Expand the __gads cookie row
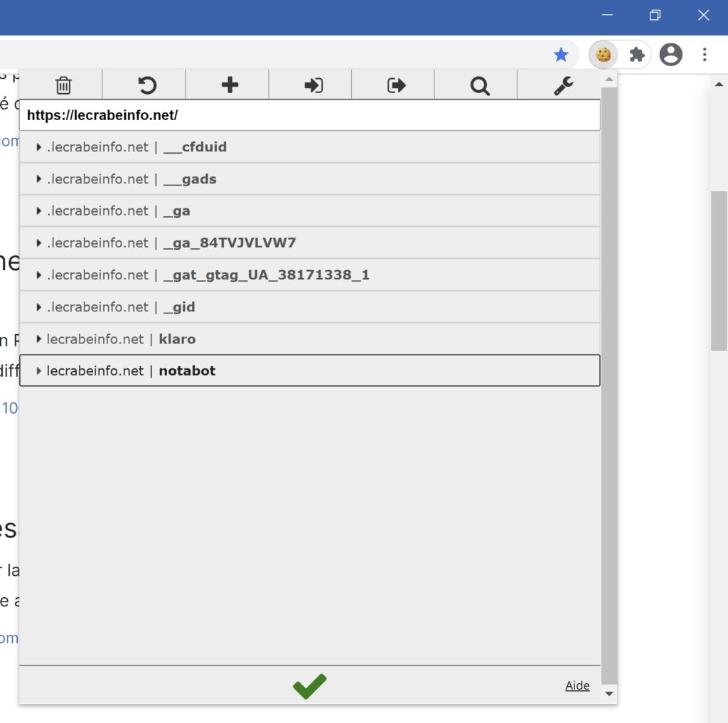Viewport: 728px width, 723px height. (310, 179)
